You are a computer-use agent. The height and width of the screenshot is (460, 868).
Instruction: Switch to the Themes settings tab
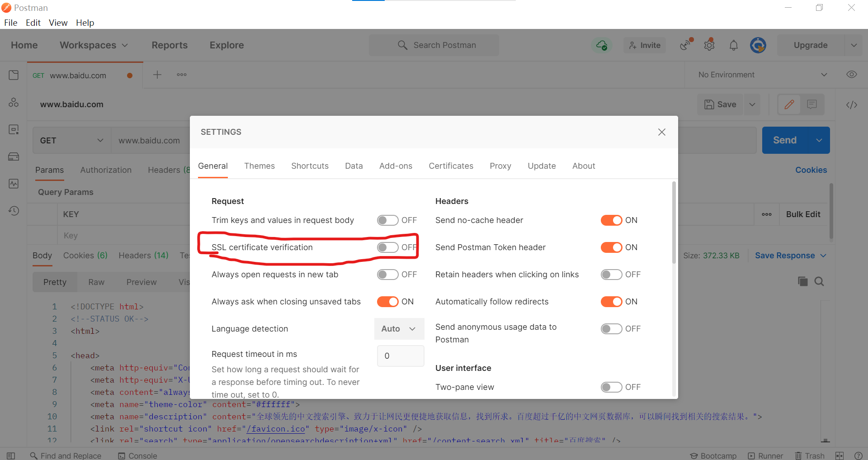[x=259, y=166]
